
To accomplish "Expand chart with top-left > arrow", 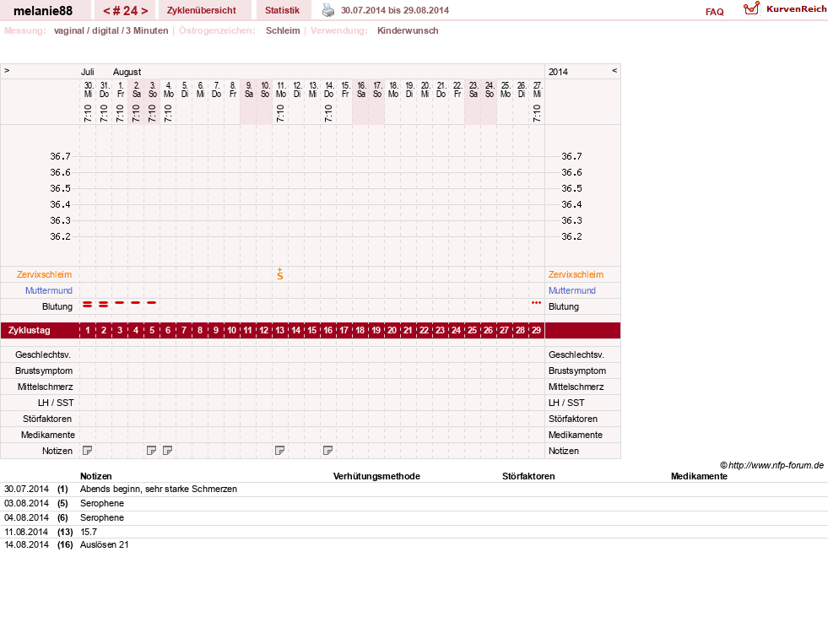I will pyautogui.click(x=7, y=70).
